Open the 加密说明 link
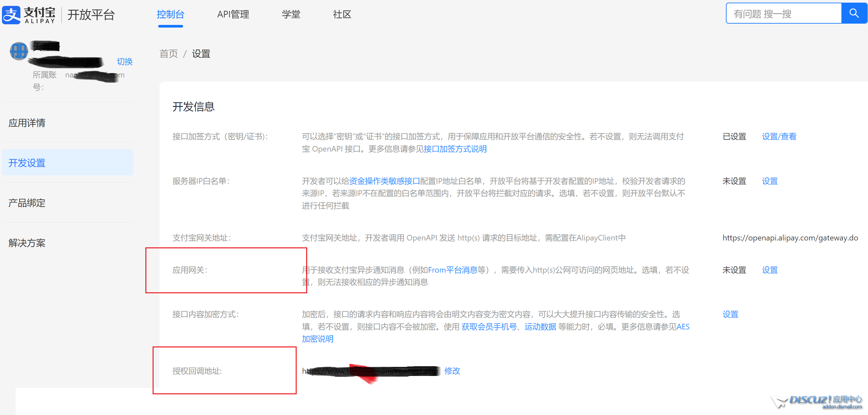 (x=317, y=339)
